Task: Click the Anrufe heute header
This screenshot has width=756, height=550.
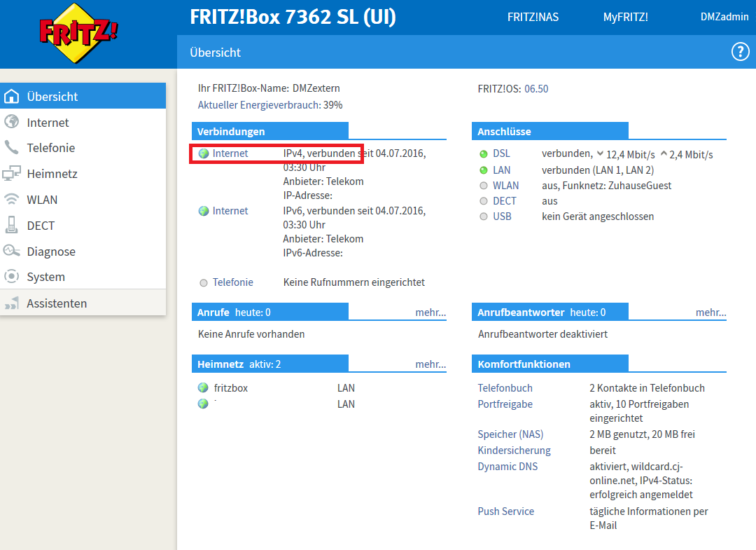Action: (270, 312)
